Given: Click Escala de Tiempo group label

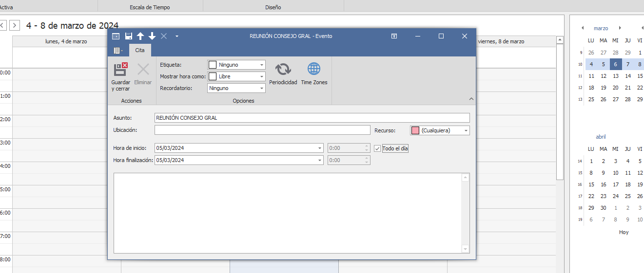Looking at the screenshot, I should [x=150, y=7].
